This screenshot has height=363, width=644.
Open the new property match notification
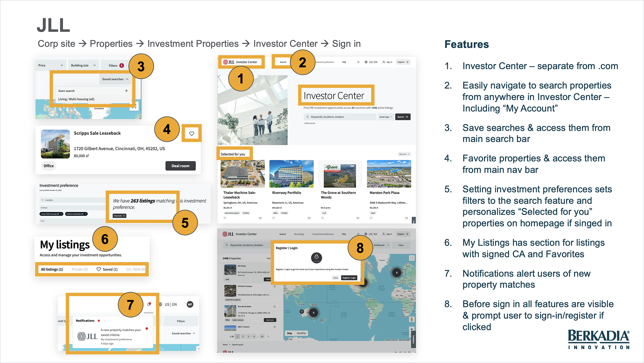(x=113, y=336)
